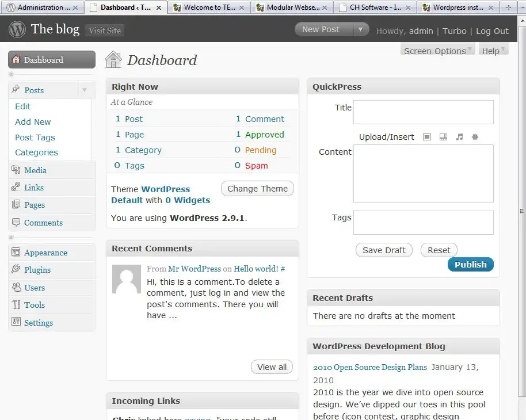Click the Tools icon in the sidebar
The image size is (526, 420).
pyautogui.click(x=16, y=305)
